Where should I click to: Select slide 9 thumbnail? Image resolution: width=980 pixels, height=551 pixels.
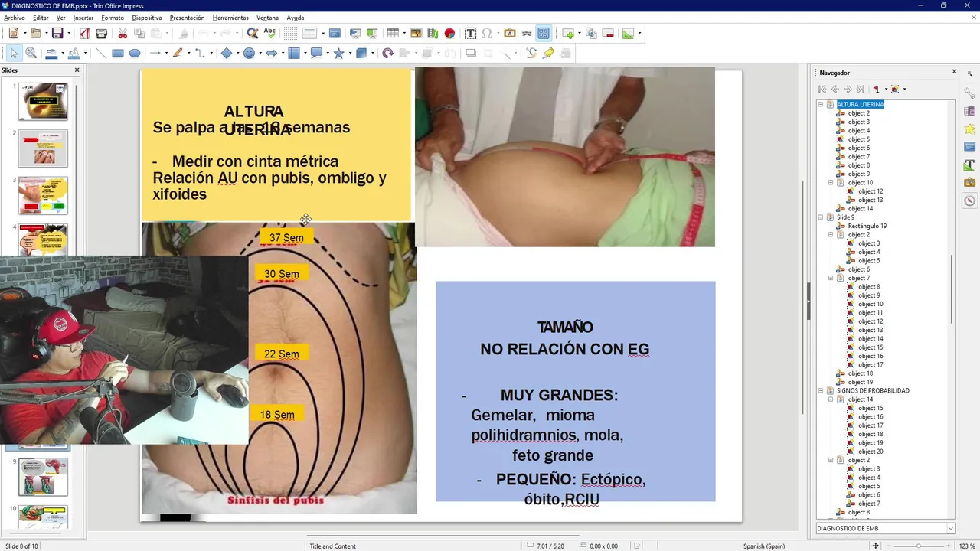tap(43, 477)
